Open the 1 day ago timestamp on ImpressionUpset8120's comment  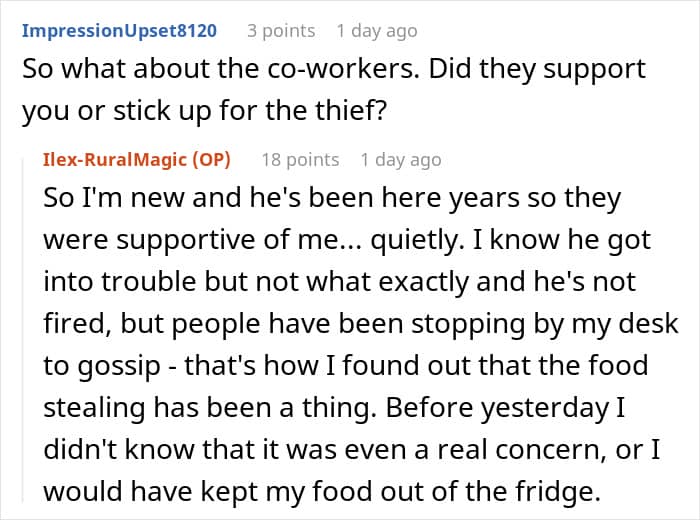pyautogui.click(x=377, y=31)
